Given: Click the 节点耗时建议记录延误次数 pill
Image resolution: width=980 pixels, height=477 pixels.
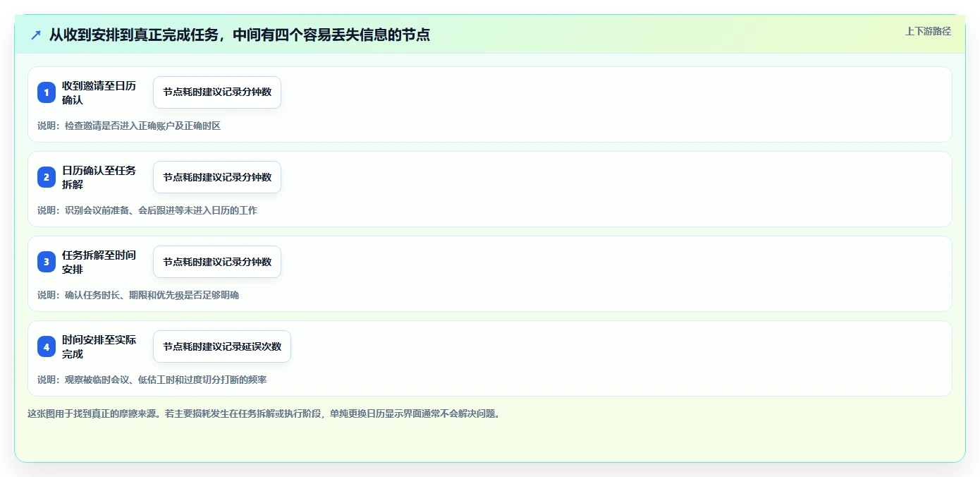Looking at the screenshot, I should (222, 346).
